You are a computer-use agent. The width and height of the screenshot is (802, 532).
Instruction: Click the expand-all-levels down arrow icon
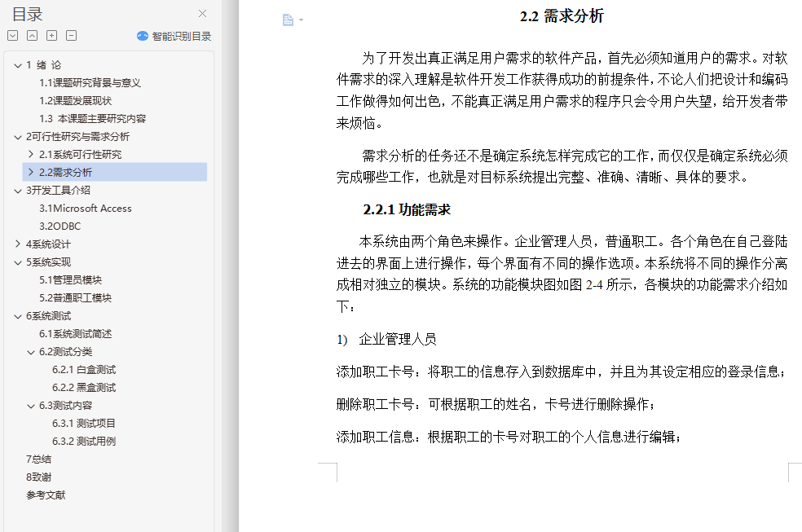click(x=13, y=35)
